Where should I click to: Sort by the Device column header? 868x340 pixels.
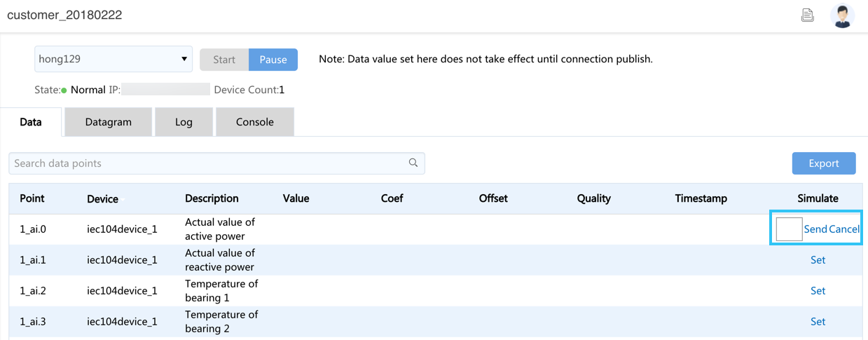(103, 199)
